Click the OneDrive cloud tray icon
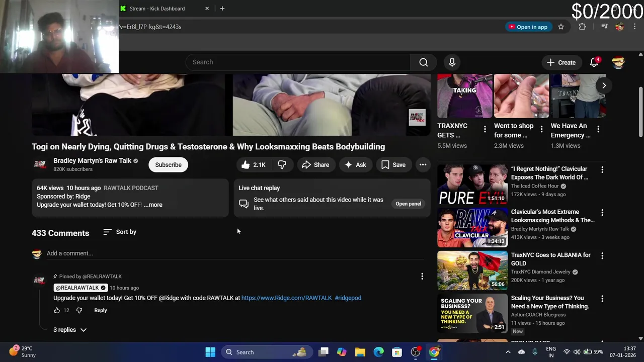644x362 pixels. (522, 352)
